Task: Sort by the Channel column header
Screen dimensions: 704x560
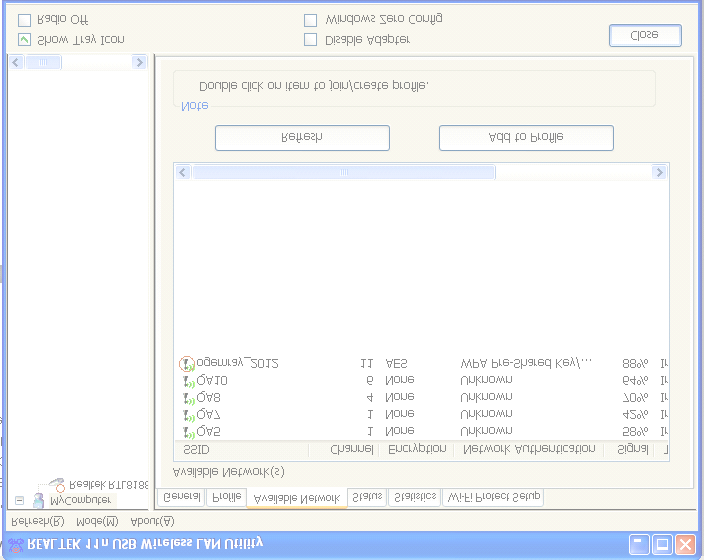Action: (344, 450)
